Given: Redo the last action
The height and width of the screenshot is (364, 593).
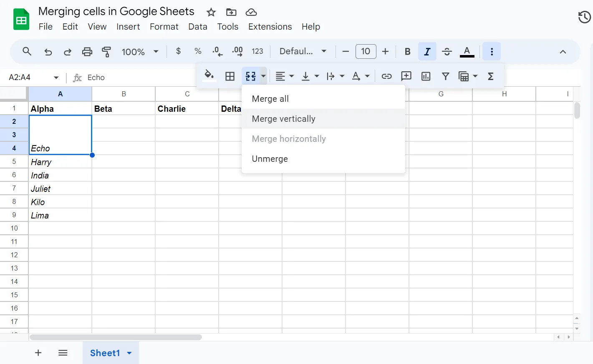Looking at the screenshot, I should (67, 52).
